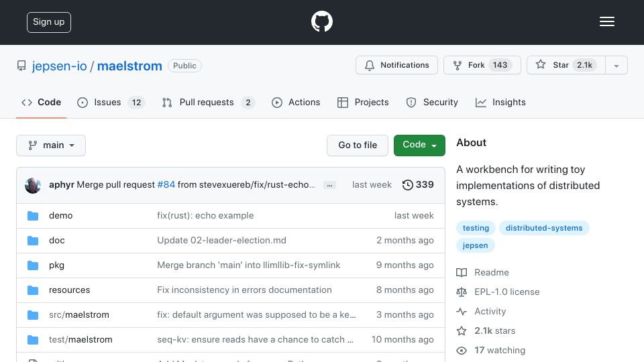
Task: Open the test/maelstrom folder
Action: coord(80,339)
